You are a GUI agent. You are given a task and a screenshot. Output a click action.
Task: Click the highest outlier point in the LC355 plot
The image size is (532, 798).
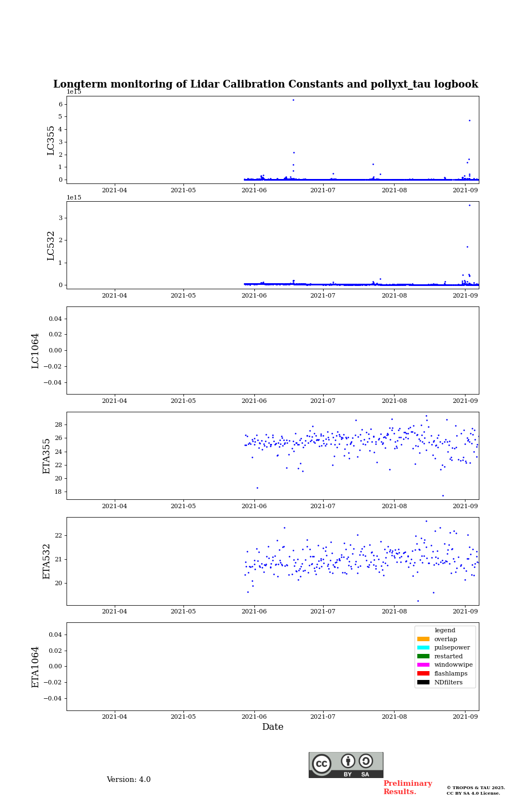pyautogui.click(x=293, y=100)
